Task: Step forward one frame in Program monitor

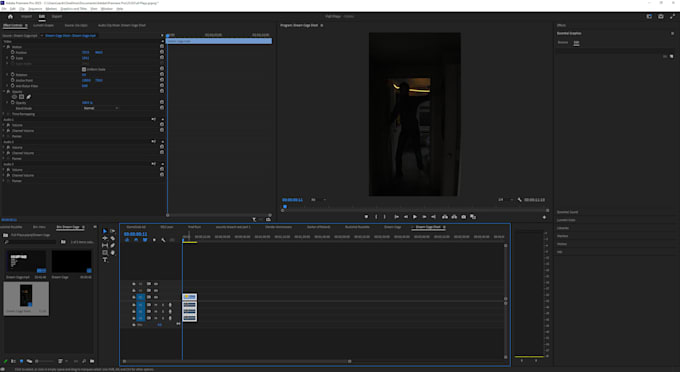Action: coord(424,217)
